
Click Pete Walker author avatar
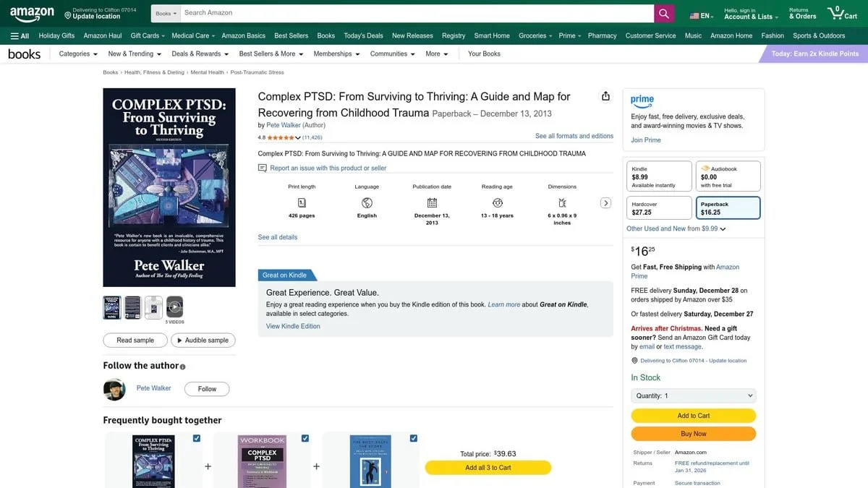tap(114, 389)
